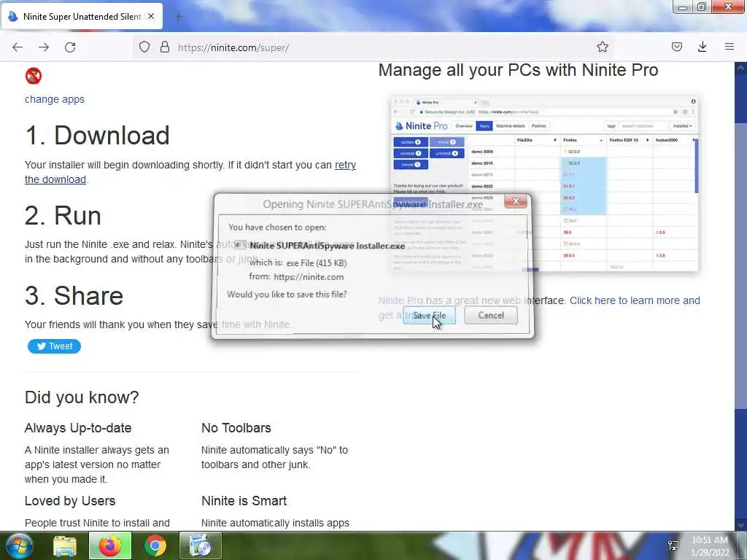
Task: Click the exe File (415 KB) text
Action: point(317,262)
